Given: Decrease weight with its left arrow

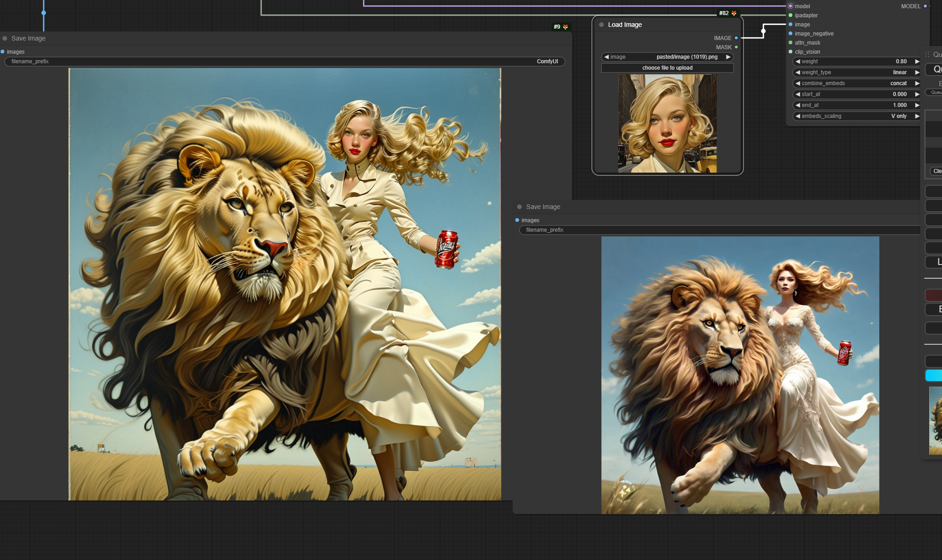Looking at the screenshot, I should point(798,61).
